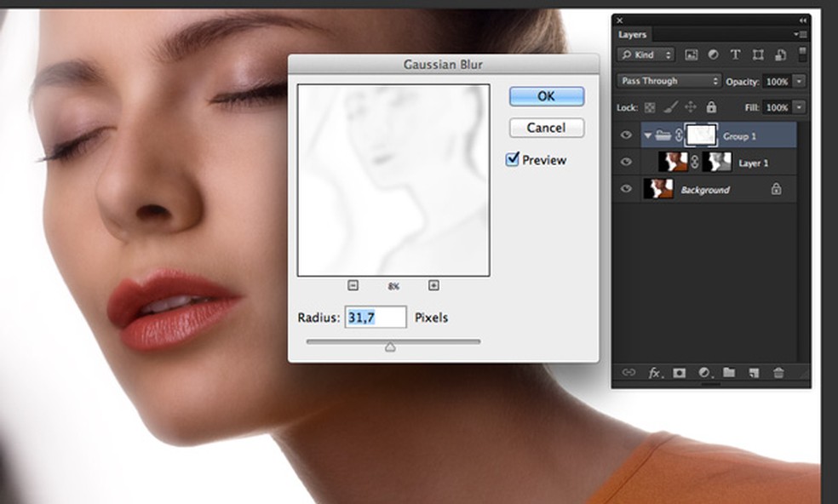This screenshot has width=838, height=504.
Task: Create a new group using the folder icon
Action: coord(729,373)
